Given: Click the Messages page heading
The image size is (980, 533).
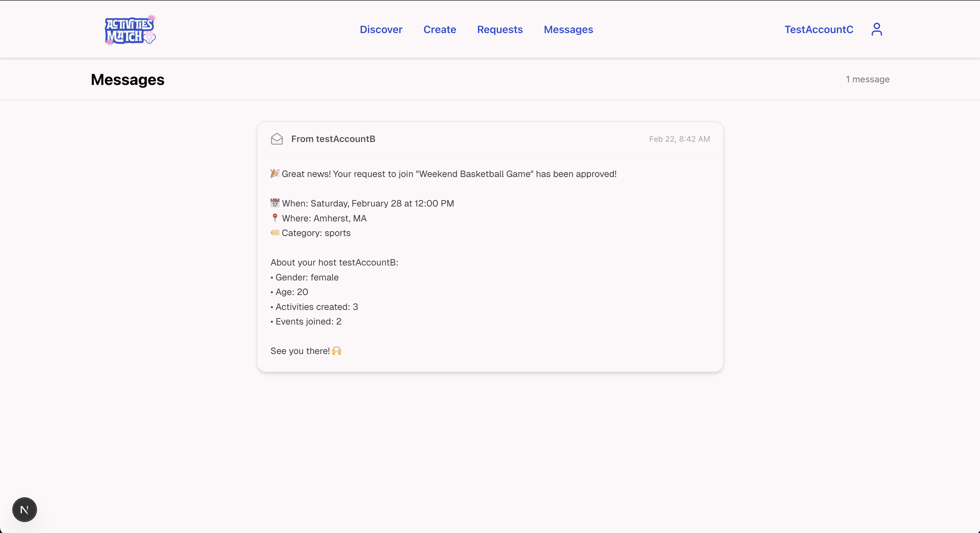Looking at the screenshot, I should [127, 80].
